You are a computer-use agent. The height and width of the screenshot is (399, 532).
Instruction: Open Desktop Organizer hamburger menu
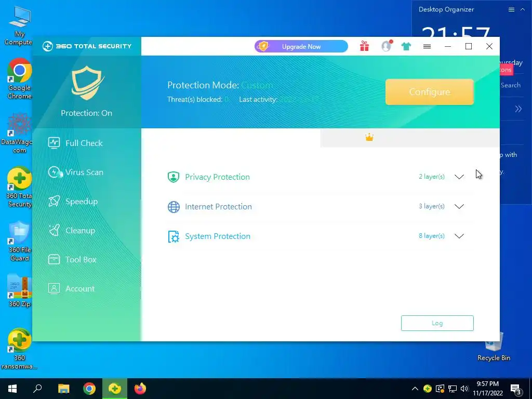pos(511,9)
